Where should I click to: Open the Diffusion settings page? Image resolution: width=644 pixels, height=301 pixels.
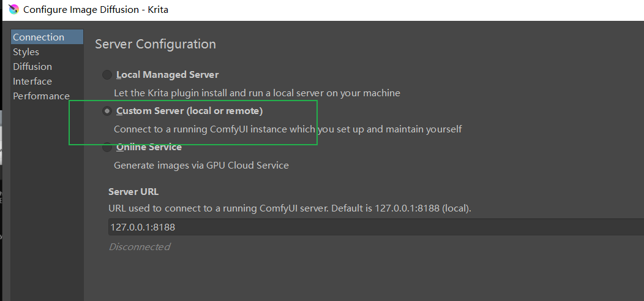tap(32, 67)
